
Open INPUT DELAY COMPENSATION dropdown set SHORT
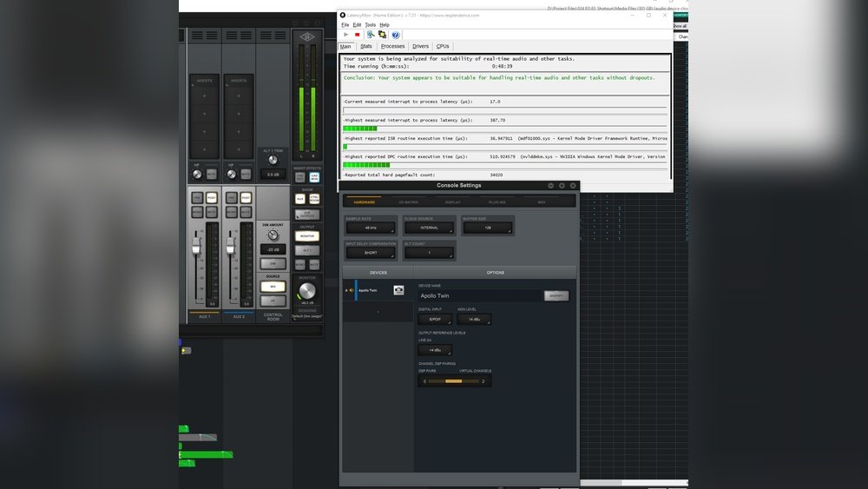371,253
